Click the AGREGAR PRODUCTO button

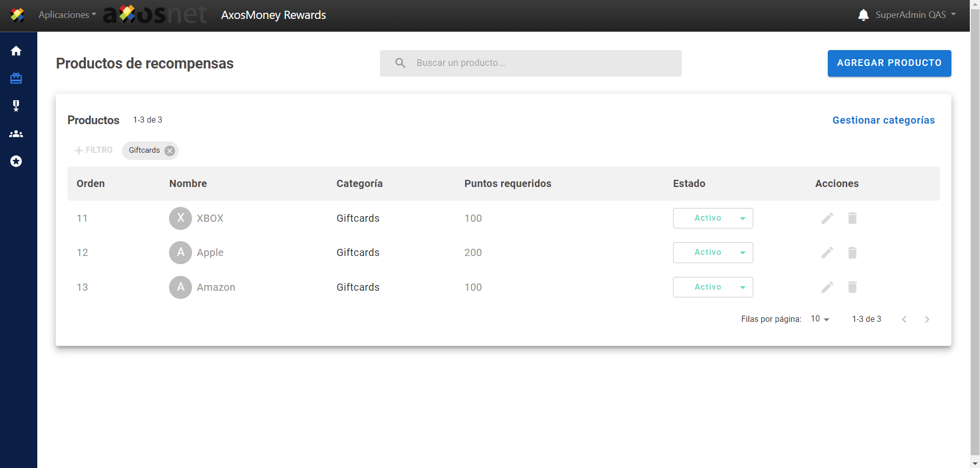click(889, 63)
